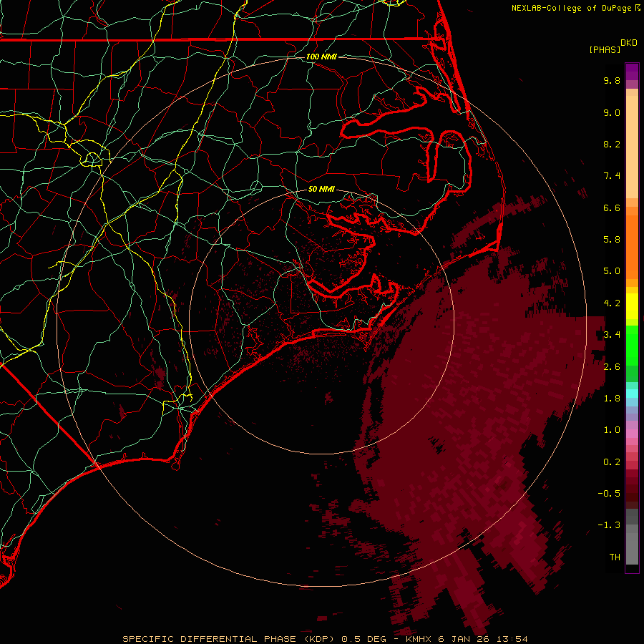Viewport: 644px width, 644px height.
Task: Click the TH threshold label on the legend
Action: click(x=615, y=557)
